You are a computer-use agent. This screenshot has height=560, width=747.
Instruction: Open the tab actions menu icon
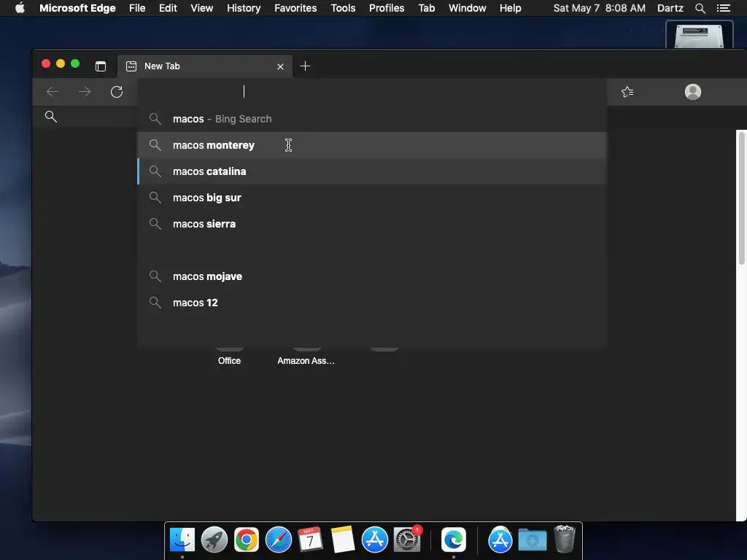click(x=101, y=66)
